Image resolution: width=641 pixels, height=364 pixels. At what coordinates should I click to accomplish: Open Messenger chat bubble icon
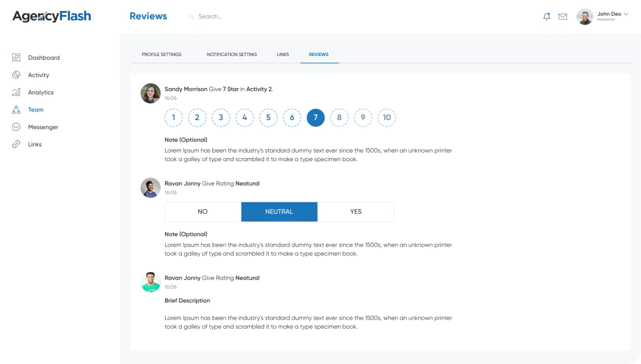[x=16, y=127]
